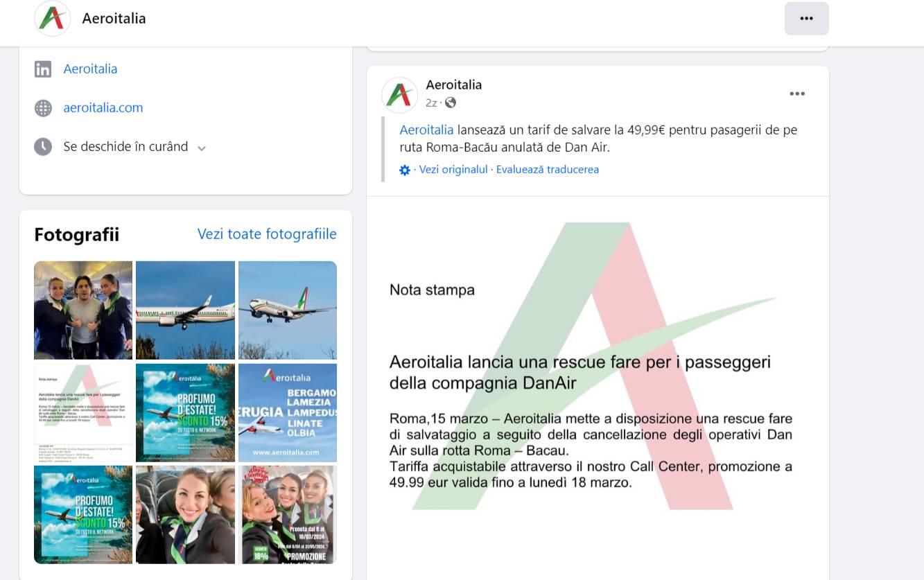Open the 'Bergamo Lamezia' destinations photo thumbnail
The image size is (924, 580).
tap(288, 412)
